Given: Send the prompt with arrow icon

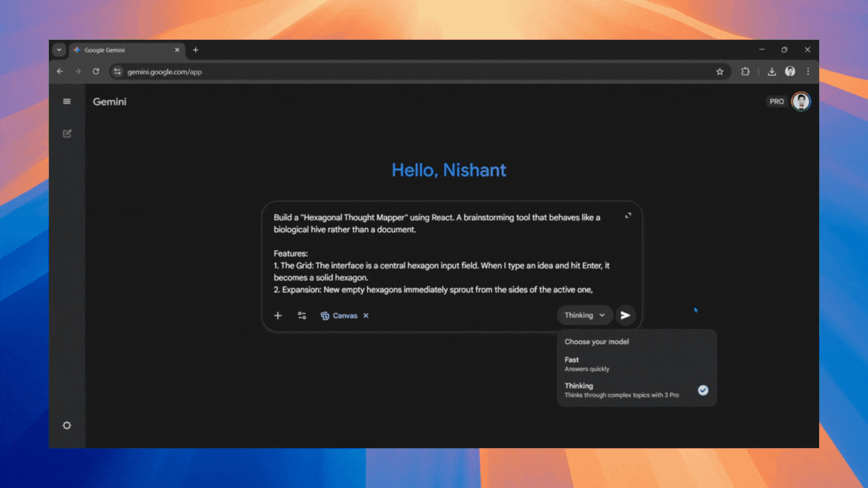Looking at the screenshot, I should click(625, 316).
